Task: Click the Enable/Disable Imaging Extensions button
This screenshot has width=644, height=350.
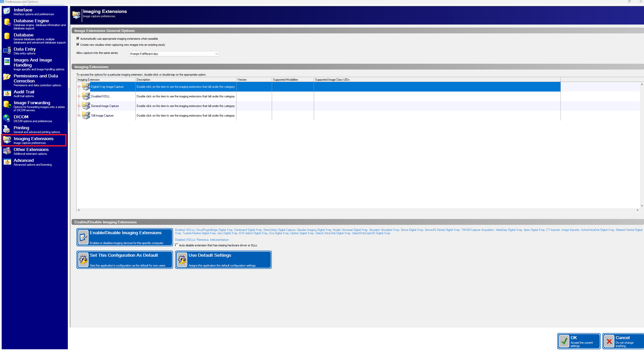Action: 125,237
